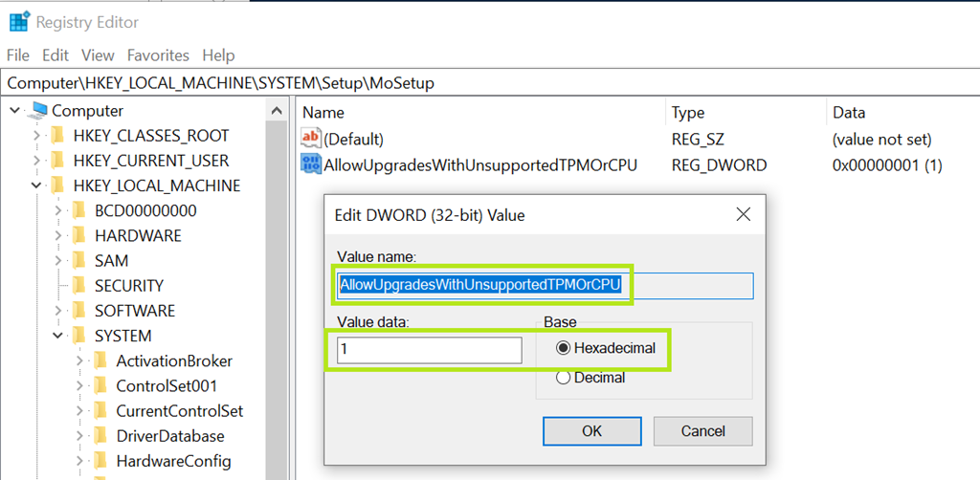Click the AllowUpgradesWithUnsupportedTPMOrCPU DWORD icon
The height and width of the screenshot is (480, 980).
pyautogui.click(x=311, y=164)
